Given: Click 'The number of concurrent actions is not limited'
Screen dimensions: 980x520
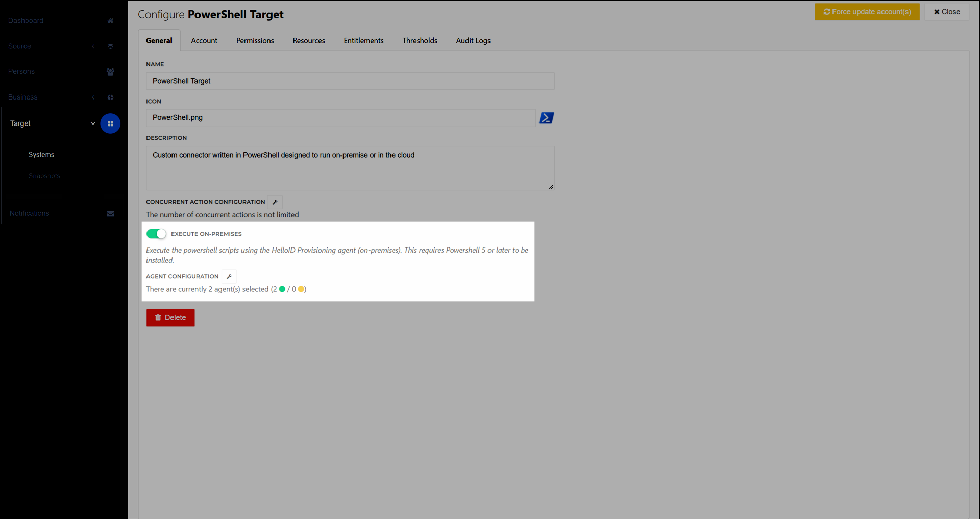Looking at the screenshot, I should click(223, 215).
